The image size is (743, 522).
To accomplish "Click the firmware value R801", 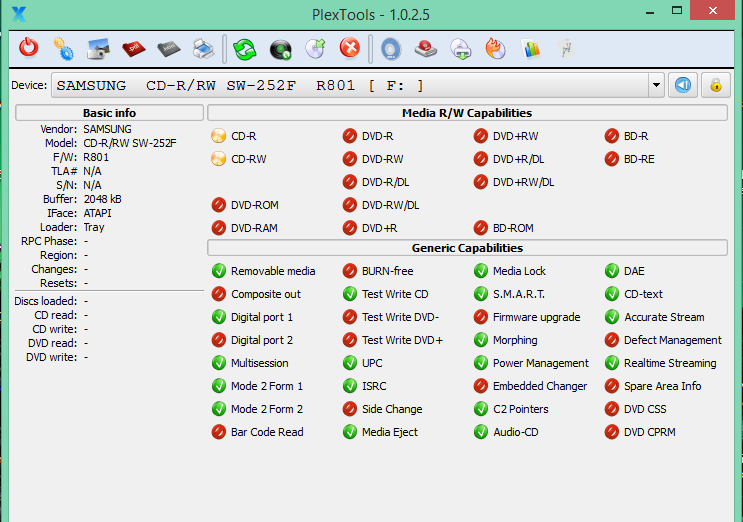I will 96,157.
